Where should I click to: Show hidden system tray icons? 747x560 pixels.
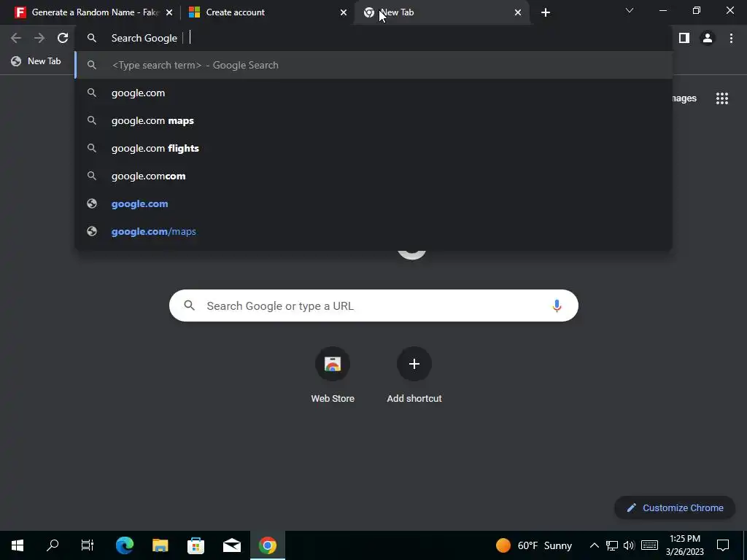coord(594,545)
